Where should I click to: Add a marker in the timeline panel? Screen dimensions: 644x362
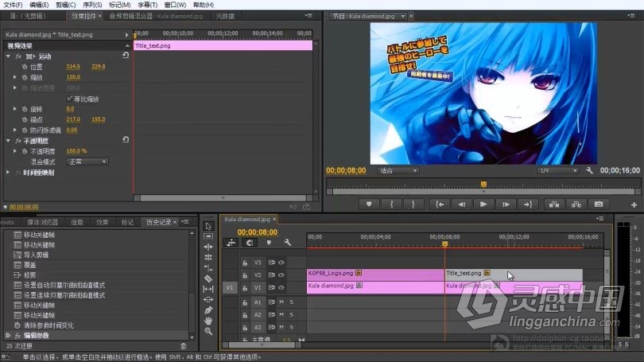(269, 243)
